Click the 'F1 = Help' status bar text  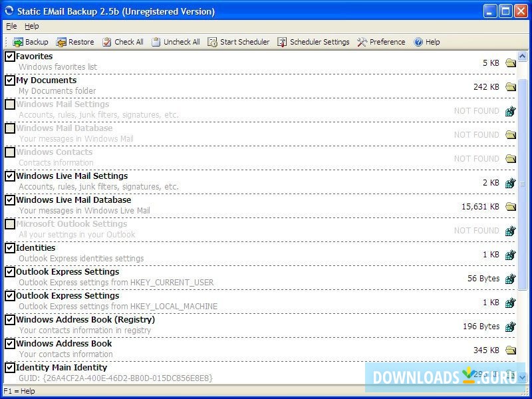19,391
